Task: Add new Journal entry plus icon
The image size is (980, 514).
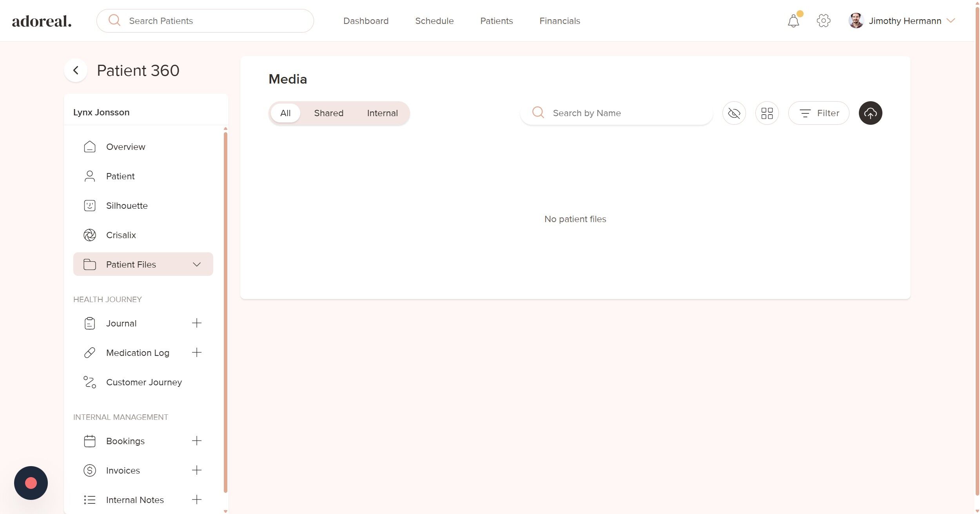Action: pyautogui.click(x=196, y=323)
